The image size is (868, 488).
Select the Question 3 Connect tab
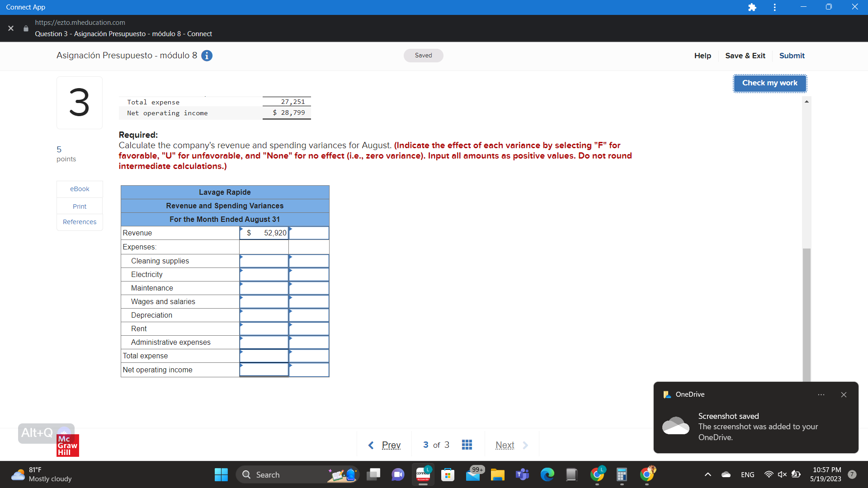(x=123, y=33)
